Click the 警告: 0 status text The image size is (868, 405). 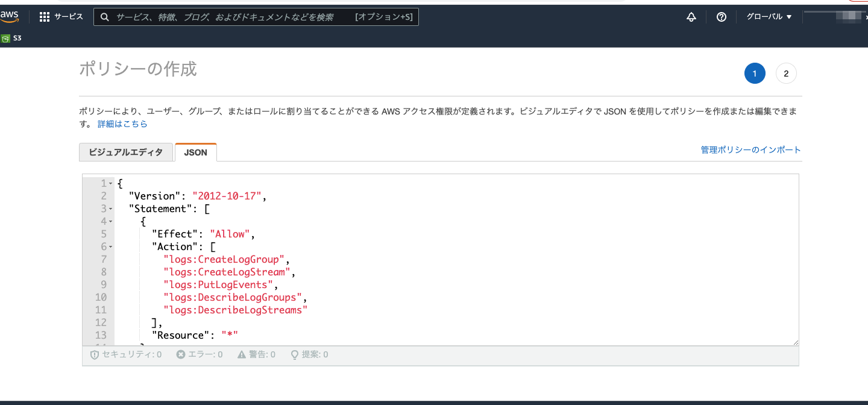pyautogui.click(x=262, y=354)
